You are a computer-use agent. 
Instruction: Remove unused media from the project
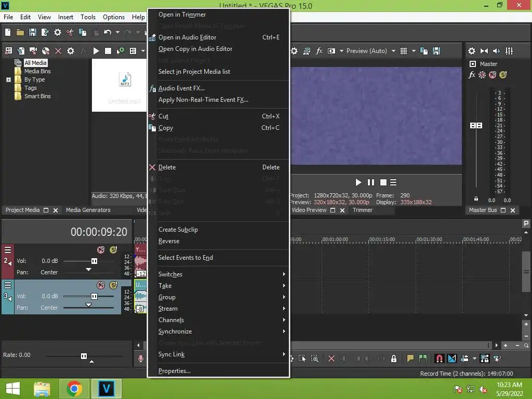click(8, 51)
